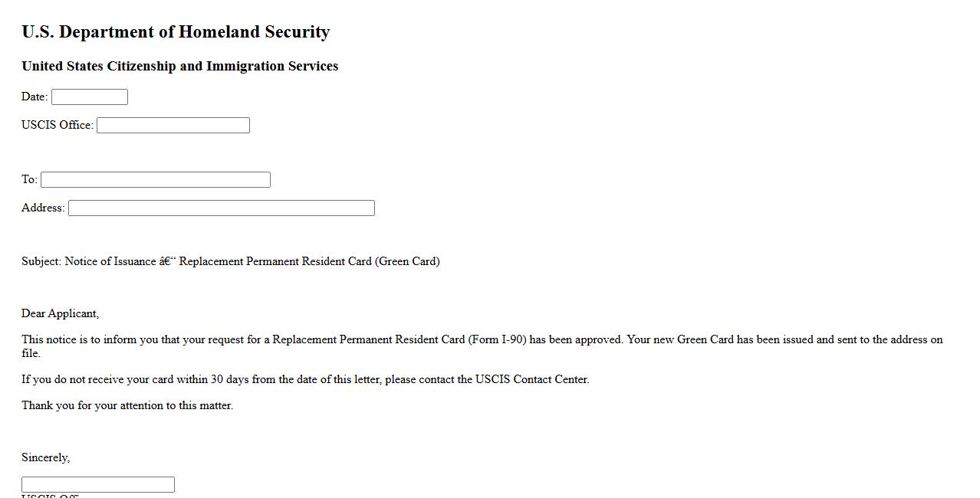The image size is (980, 498).
Task: Click the "Thank you for your attention" sentence
Action: click(x=127, y=405)
